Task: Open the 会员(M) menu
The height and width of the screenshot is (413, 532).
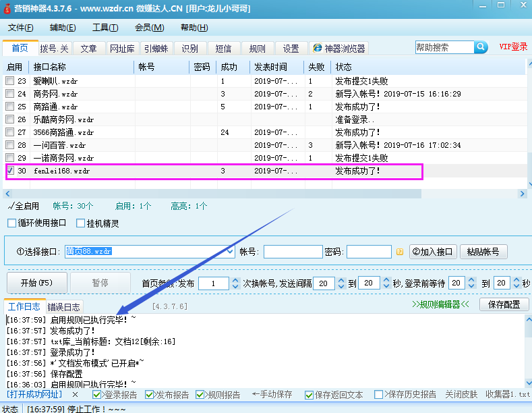Action: [149, 28]
